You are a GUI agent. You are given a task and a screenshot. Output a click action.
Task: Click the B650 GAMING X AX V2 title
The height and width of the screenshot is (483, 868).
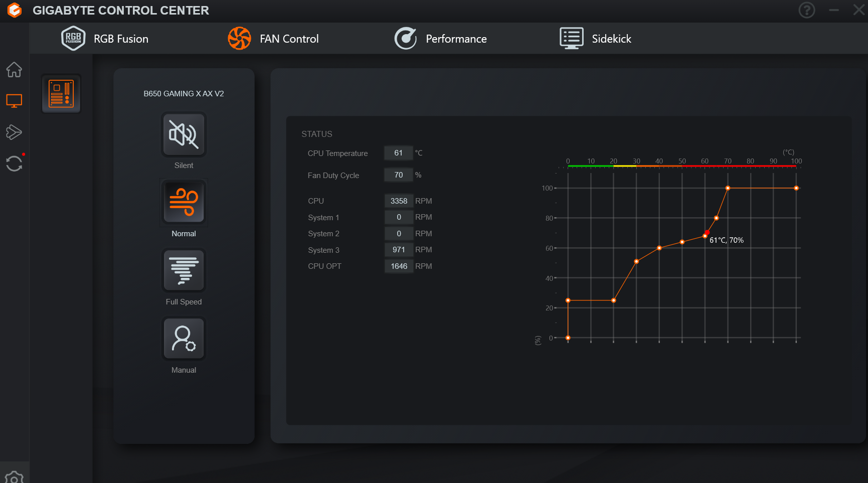tap(184, 94)
